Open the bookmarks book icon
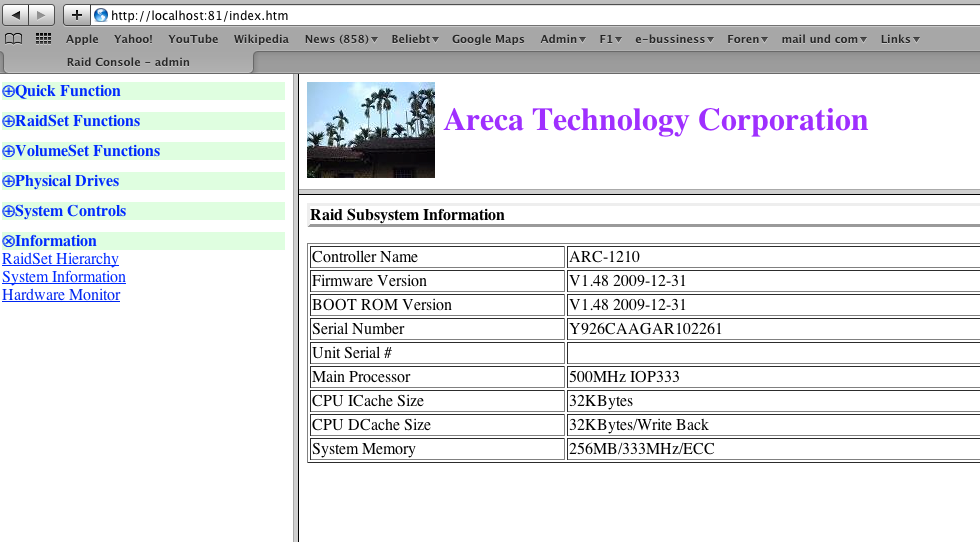The image size is (980, 542). tap(14, 39)
